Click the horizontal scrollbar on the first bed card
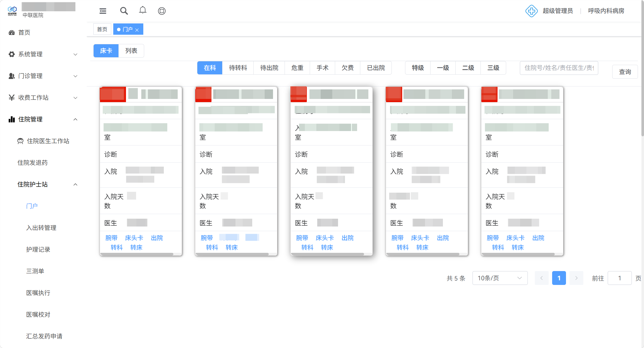Screen dimensions: 644x348 click(x=137, y=254)
